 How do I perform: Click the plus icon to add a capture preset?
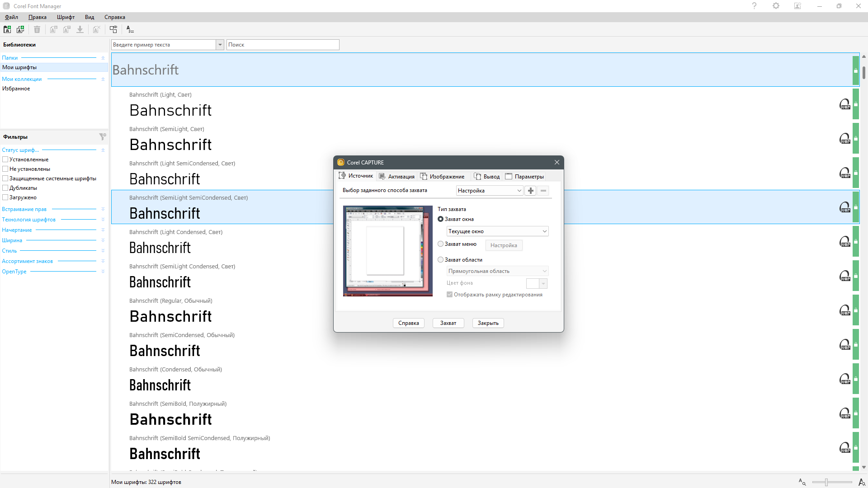click(531, 191)
